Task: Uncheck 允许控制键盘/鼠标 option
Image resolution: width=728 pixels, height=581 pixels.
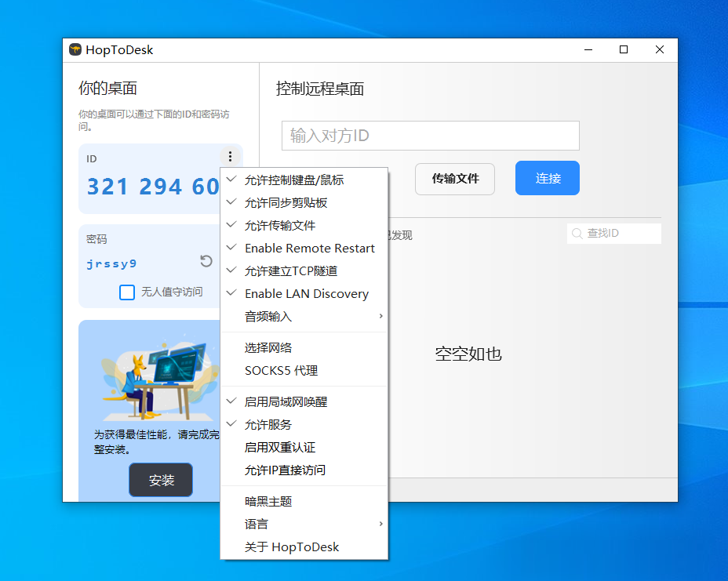Action: pos(294,180)
